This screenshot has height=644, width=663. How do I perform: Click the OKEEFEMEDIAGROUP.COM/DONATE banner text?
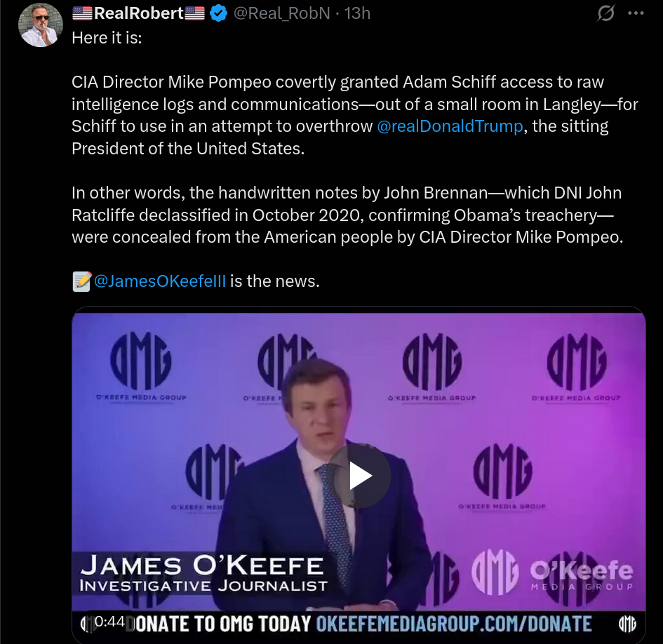(454, 624)
